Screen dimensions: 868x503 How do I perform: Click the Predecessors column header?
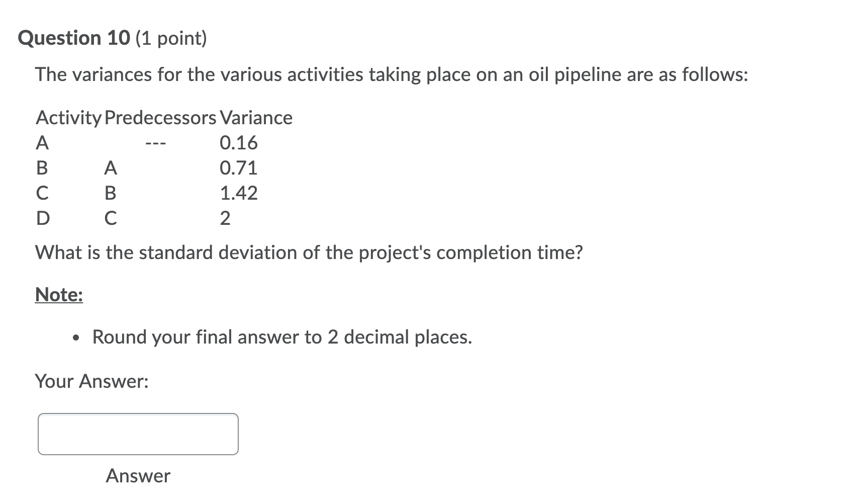pos(157,118)
